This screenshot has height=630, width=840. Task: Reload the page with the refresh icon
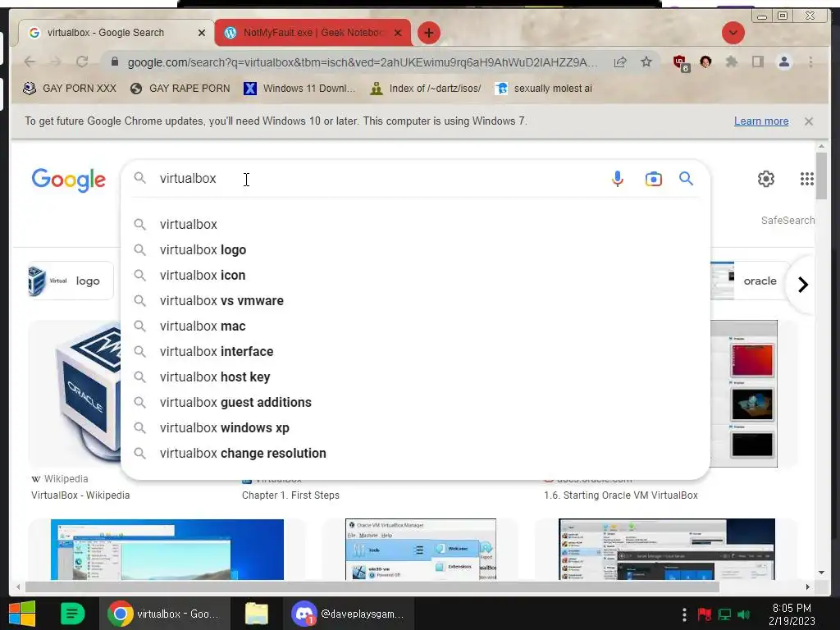point(82,62)
